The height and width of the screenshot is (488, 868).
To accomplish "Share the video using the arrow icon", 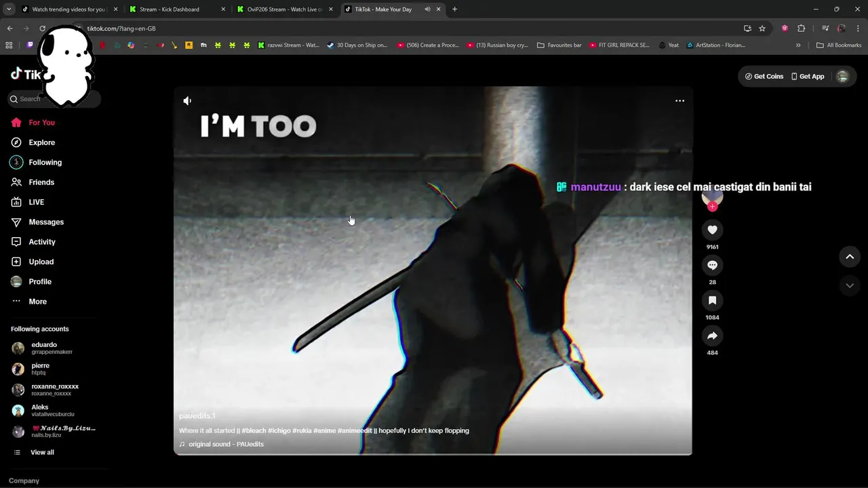I will [x=712, y=335].
